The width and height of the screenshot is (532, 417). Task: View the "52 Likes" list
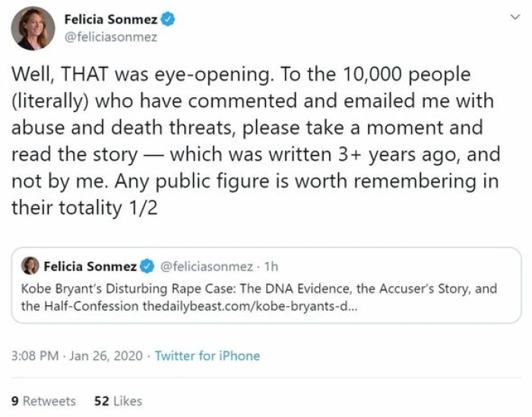pyautogui.click(x=117, y=400)
